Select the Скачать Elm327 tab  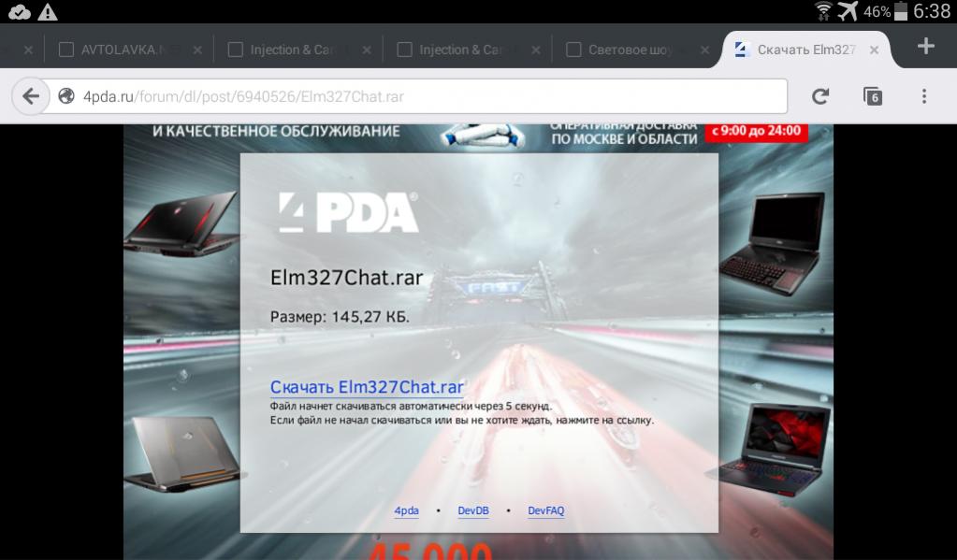click(x=805, y=50)
